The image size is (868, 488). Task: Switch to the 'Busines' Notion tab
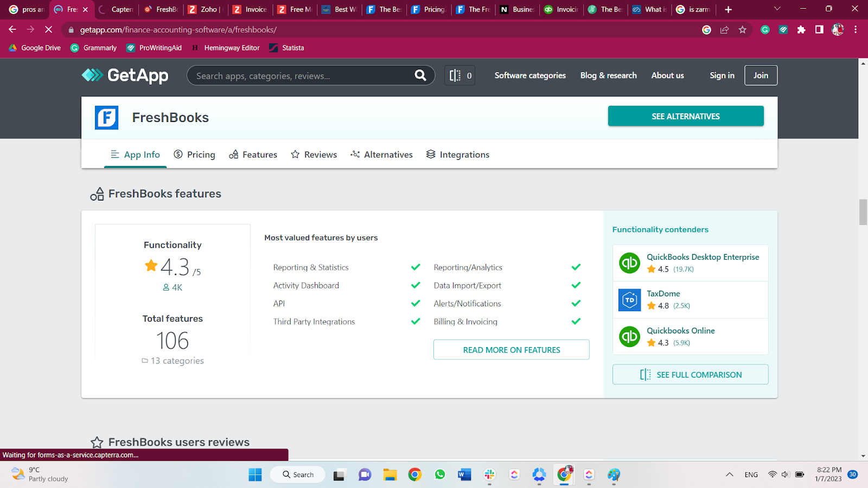point(518,9)
